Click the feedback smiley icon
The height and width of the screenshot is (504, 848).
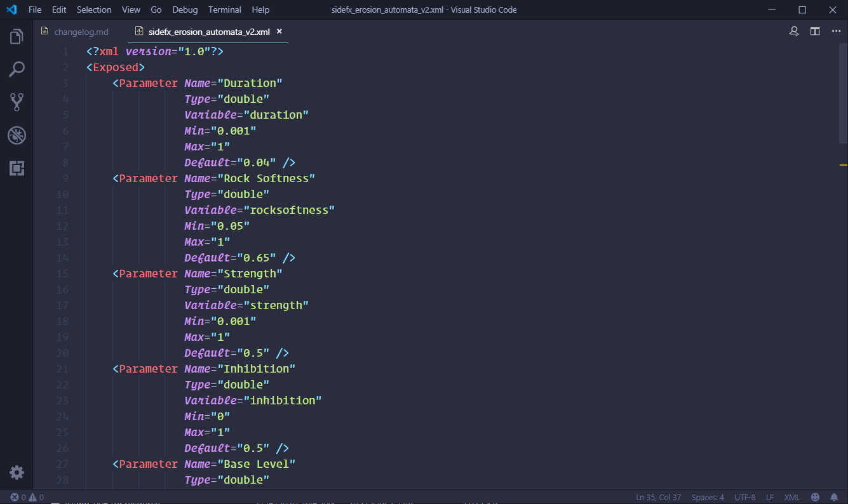tap(815, 497)
